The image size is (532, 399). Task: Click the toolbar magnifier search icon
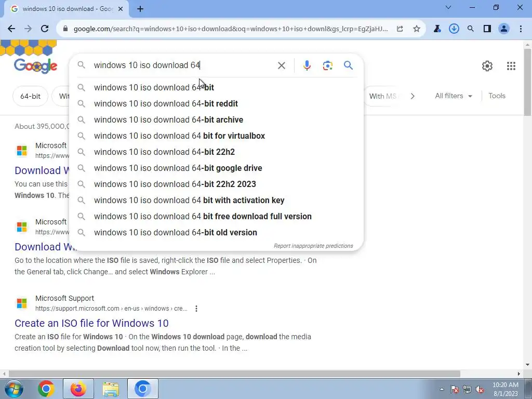pos(470,29)
